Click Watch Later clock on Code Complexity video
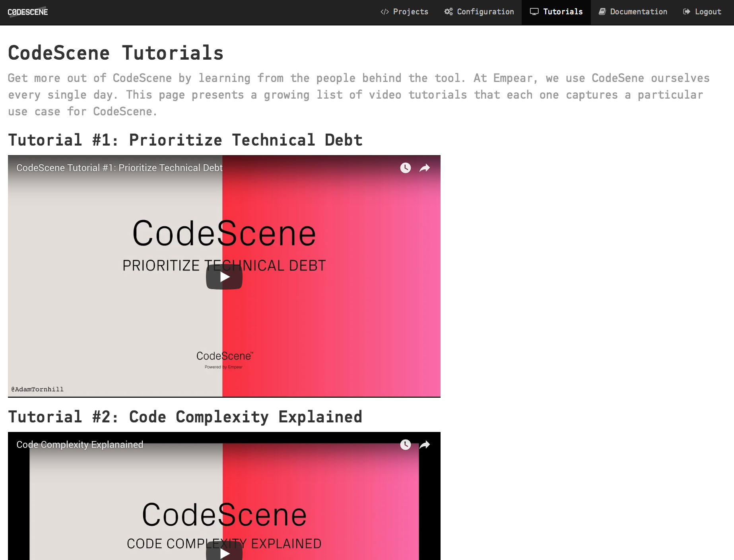Image resolution: width=734 pixels, height=560 pixels. point(406,445)
